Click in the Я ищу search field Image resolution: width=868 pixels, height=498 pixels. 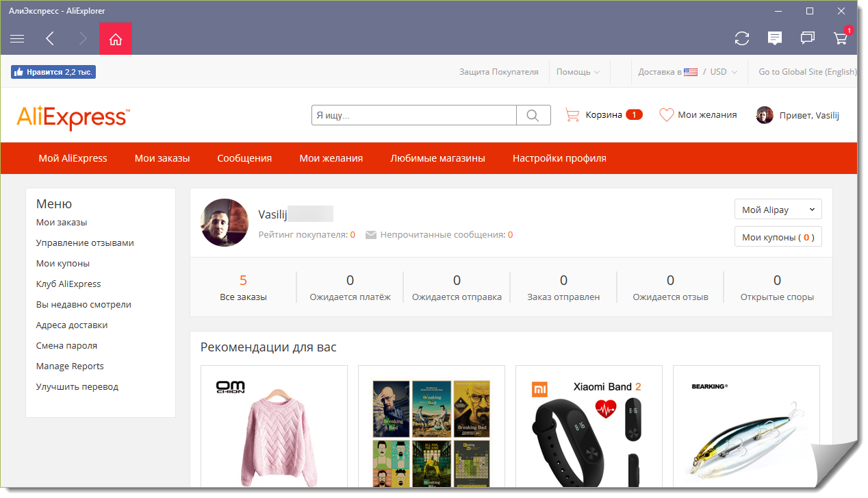click(x=413, y=116)
